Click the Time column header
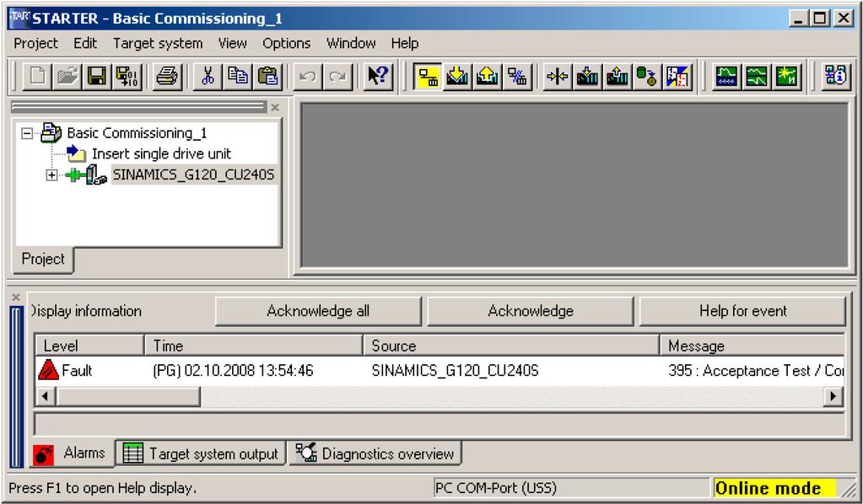The image size is (863, 504). (x=254, y=346)
